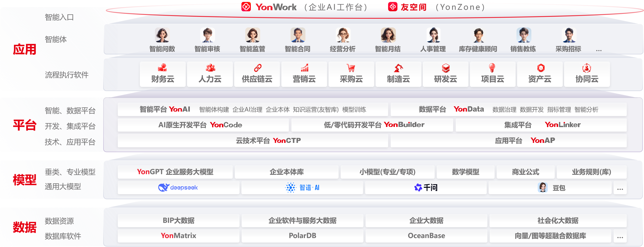Choose the 智能合同 agent avatar
This screenshot has height=247, width=644.
[x=298, y=35]
